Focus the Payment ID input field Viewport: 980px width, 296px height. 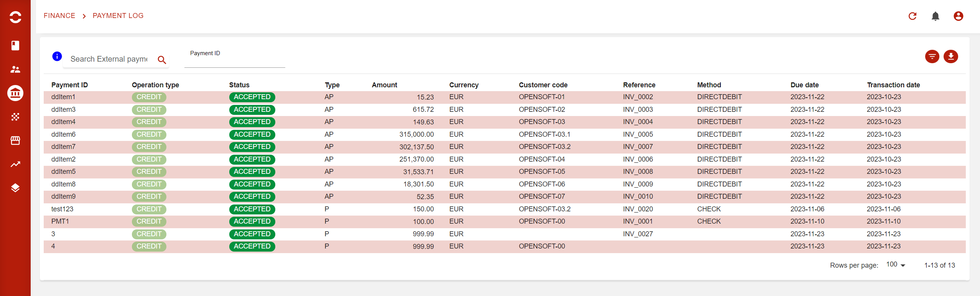235,61
